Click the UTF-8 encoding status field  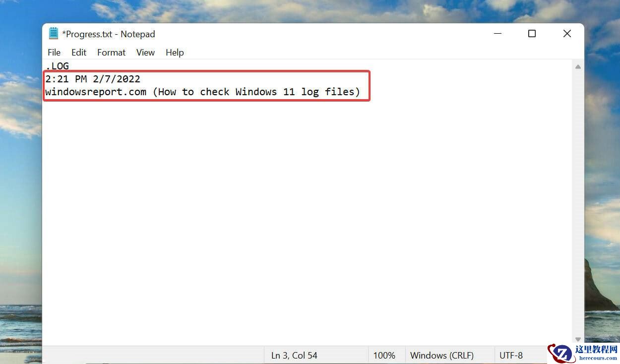[511, 355]
